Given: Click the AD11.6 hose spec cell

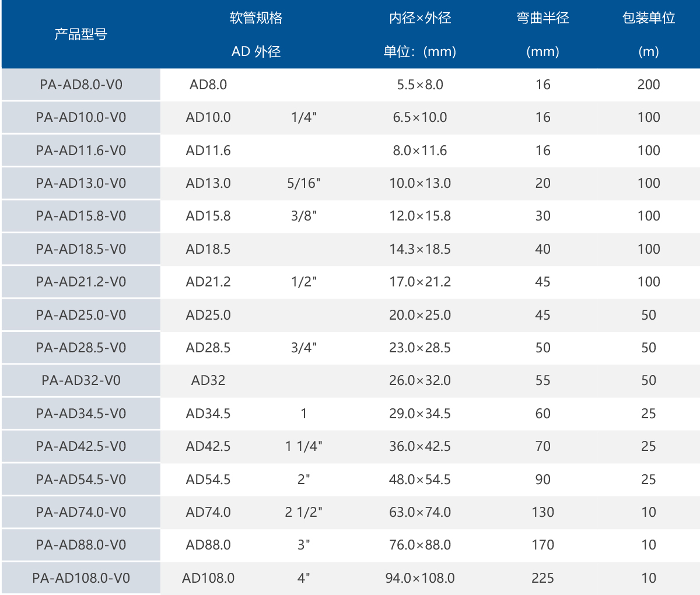Looking at the screenshot, I should click(208, 150).
